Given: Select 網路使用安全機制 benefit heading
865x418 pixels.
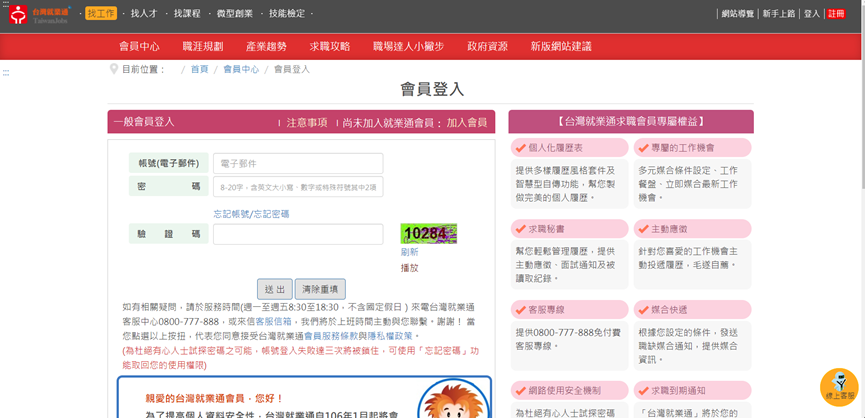Looking at the screenshot, I should click(569, 390).
